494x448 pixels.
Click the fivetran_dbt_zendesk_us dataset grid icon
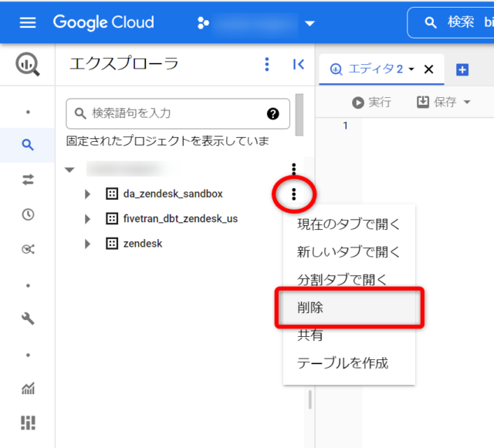(x=111, y=218)
